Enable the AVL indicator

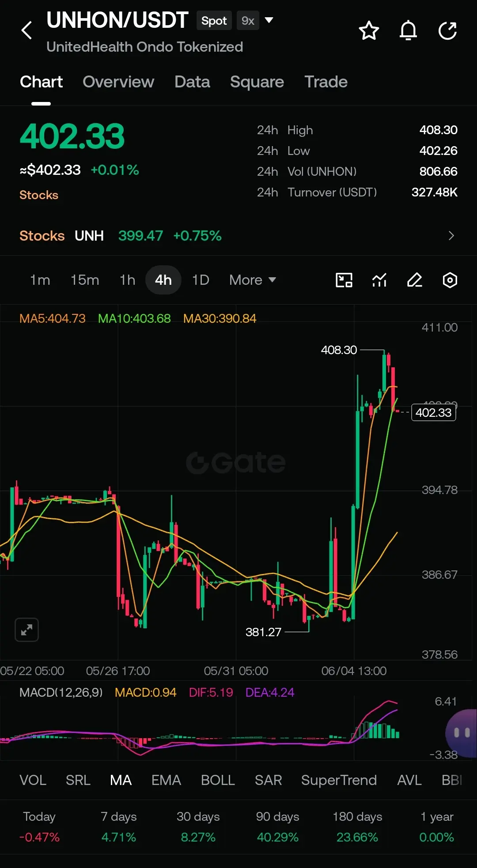click(x=409, y=780)
